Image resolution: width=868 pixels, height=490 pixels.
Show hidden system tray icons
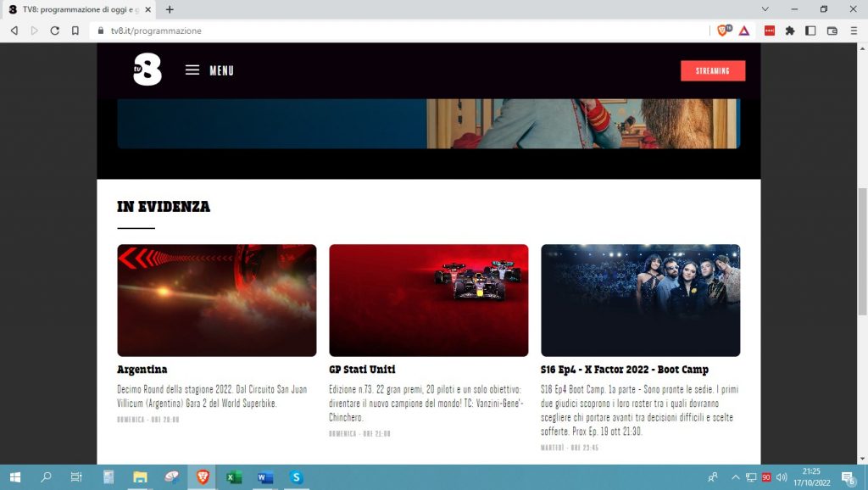tap(735, 477)
